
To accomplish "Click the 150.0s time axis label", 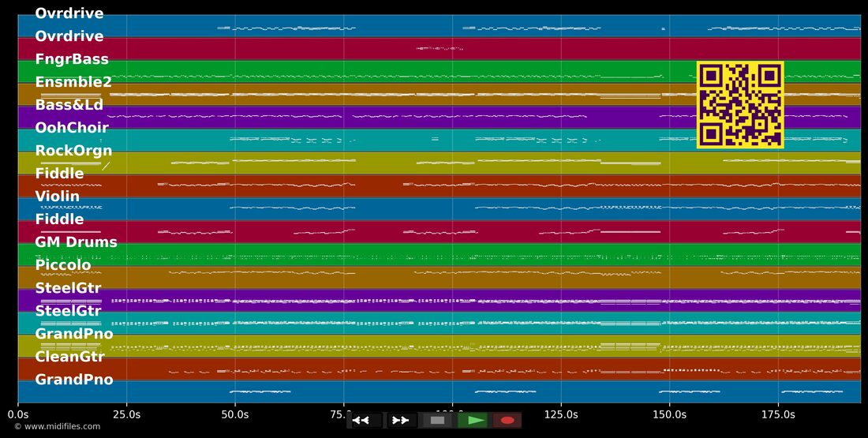I will tap(670, 415).
